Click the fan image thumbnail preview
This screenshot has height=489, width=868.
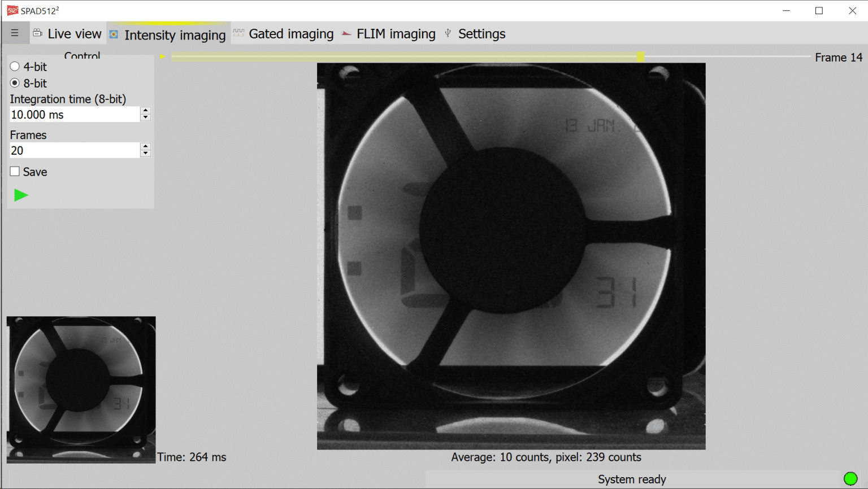tap(80, 389)
